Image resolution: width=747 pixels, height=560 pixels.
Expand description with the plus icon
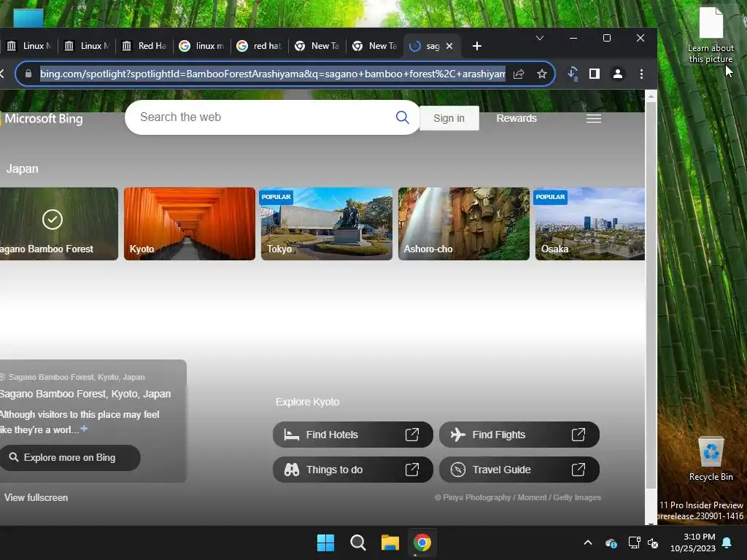[x=85, y=429]
